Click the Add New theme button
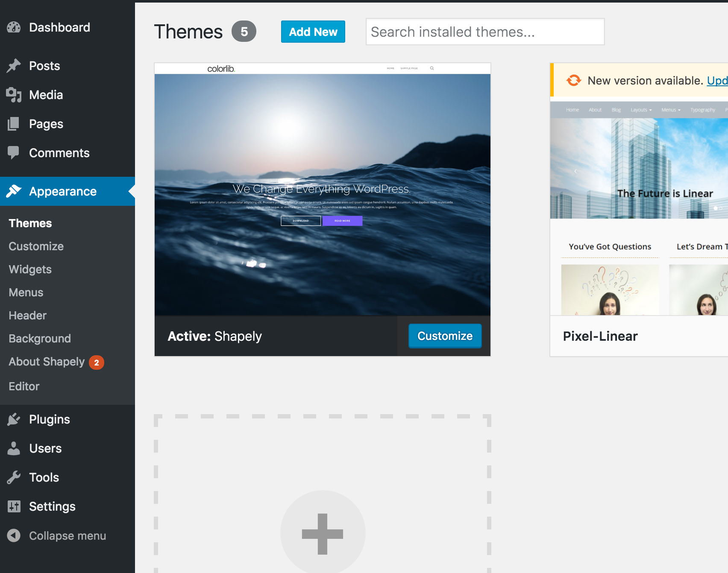 point(313,32)
